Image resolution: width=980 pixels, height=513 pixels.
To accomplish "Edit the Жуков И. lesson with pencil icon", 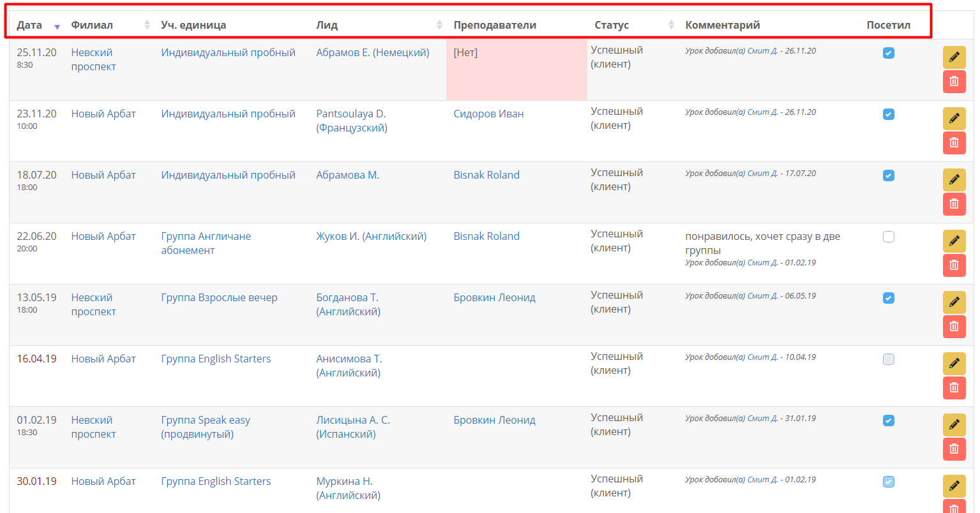I will coord(954,241).
